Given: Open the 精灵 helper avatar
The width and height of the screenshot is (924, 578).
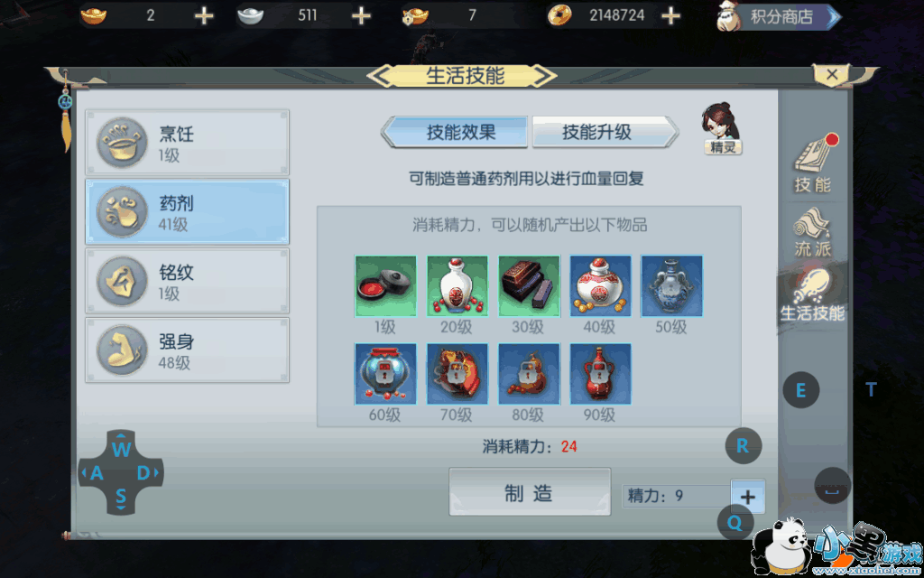Looking at the screenshot, I should (723, 128).
